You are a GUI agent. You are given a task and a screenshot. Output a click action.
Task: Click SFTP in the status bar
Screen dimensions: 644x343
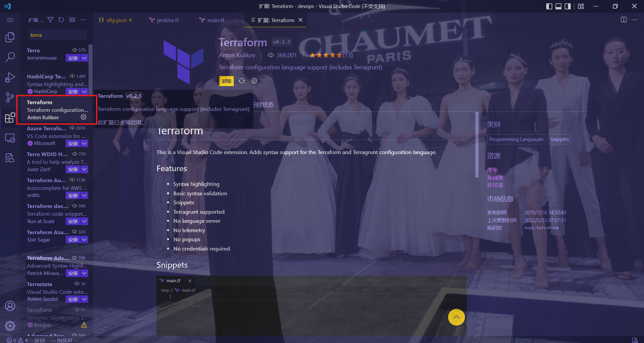click(39, 340)
